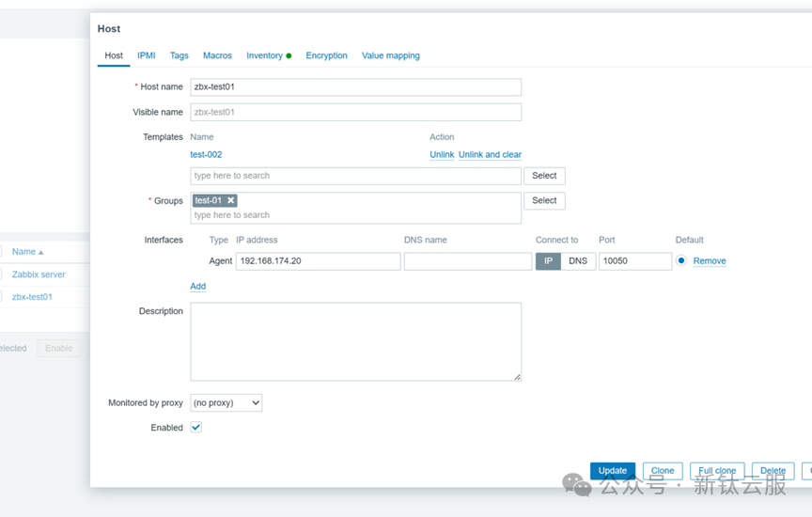This screenshot has height=517, width=812.
Task: Set Connect to DNS
Action: tap(578, 261)
